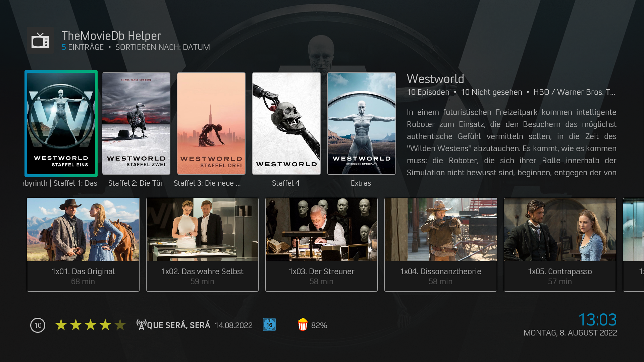The height and width of the screenshot is (362, 644).
Task: Click the '1x02. Das wahre Selbst' title text
Action: [x=202, y=271]
